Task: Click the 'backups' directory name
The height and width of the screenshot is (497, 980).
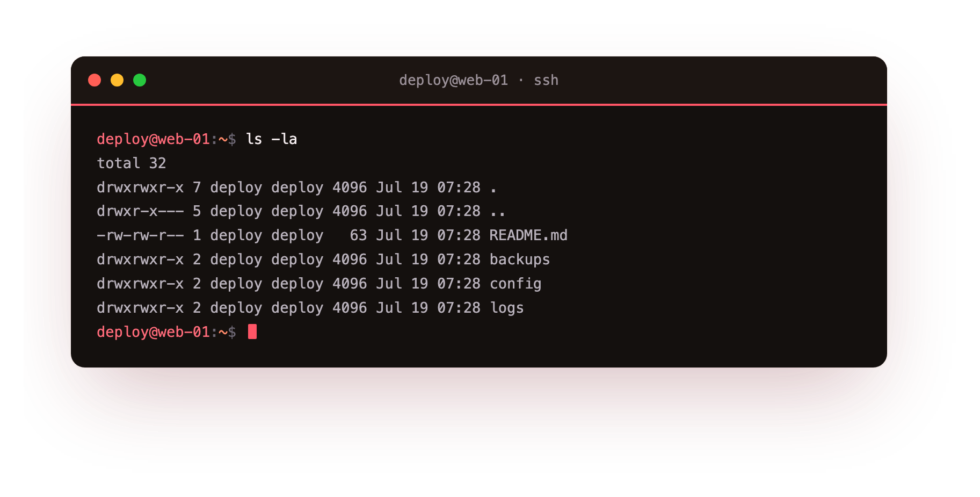Action: coord(520,260)
